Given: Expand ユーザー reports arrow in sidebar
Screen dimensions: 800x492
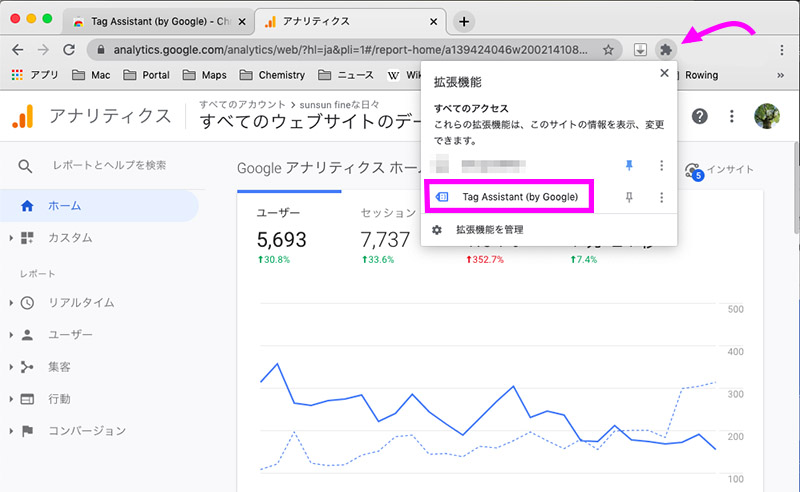Looking at the screenshot, I should pyautogui.click(x=11, y=335).
